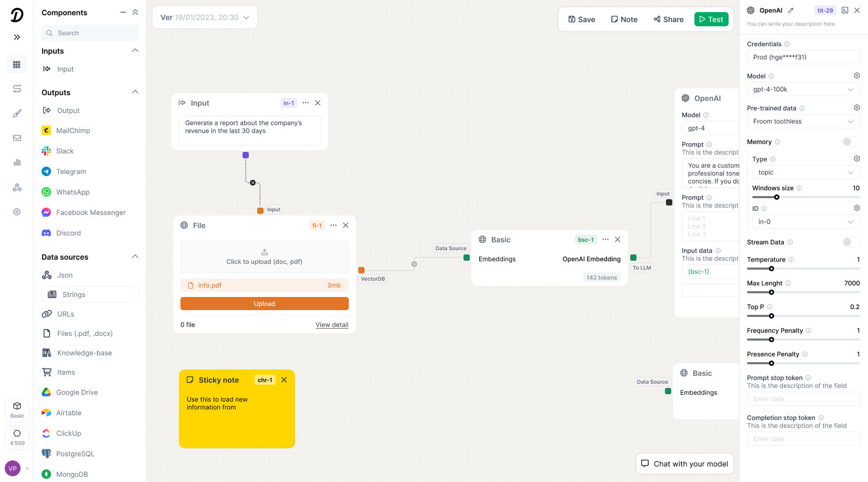Open the mail icon in the left sidebar
The image size is (868, 482).
pyautogui.click(x=17, y=138)
